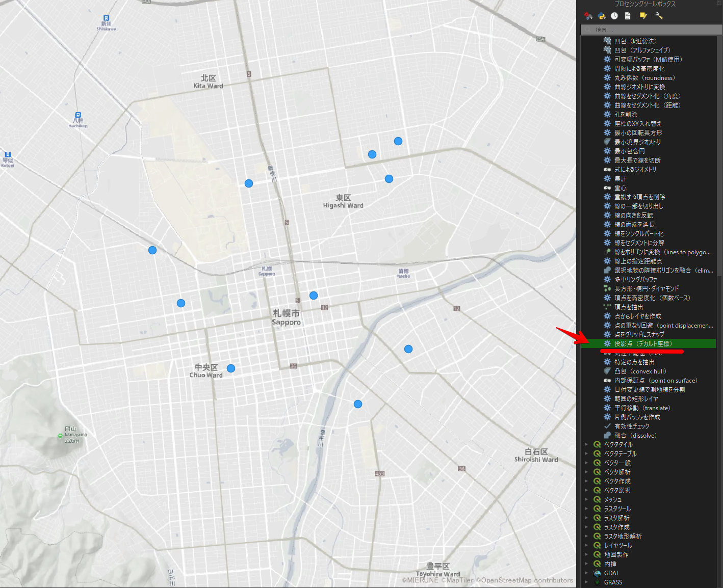
Task: Select 座標のXY入れ替え algorithm
Action: tap(638, 123)
